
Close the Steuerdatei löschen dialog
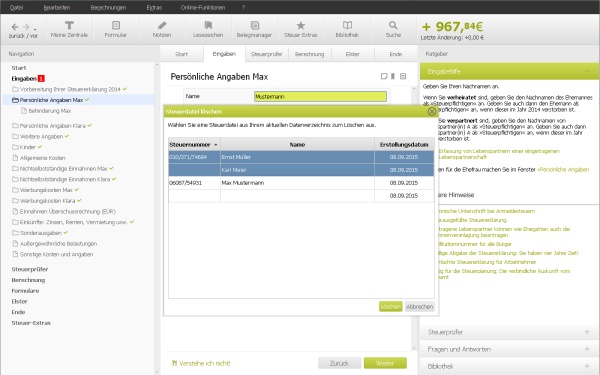432,111
